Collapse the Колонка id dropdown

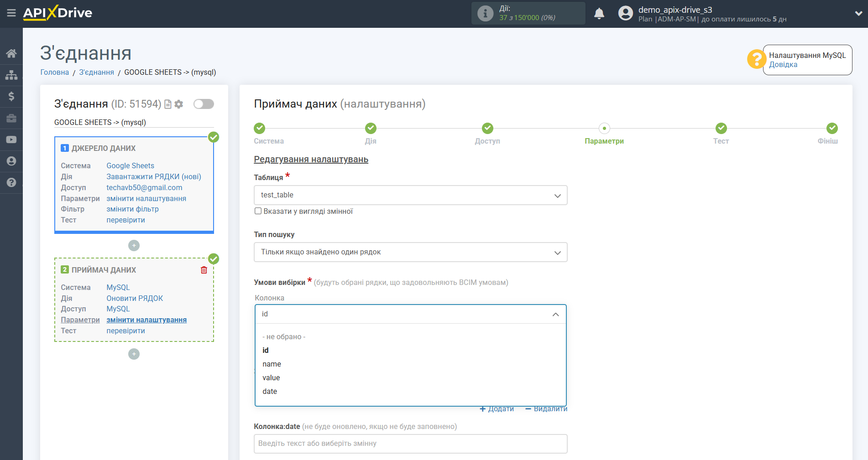point(410,314)
